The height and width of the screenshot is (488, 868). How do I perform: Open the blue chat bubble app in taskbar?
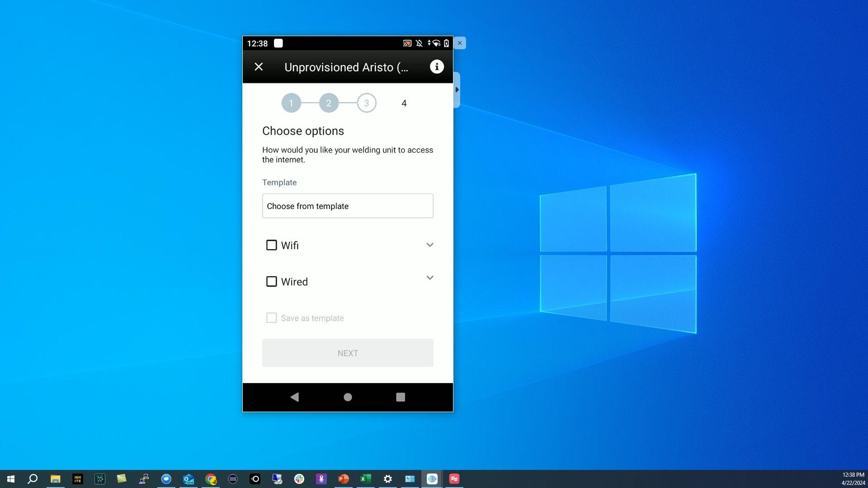(166, 479)
